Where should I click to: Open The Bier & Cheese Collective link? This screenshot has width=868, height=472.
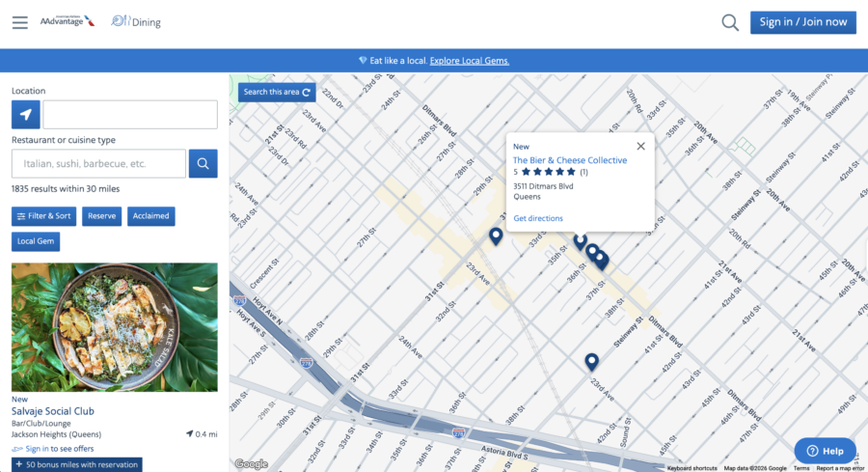pos(570,160)
